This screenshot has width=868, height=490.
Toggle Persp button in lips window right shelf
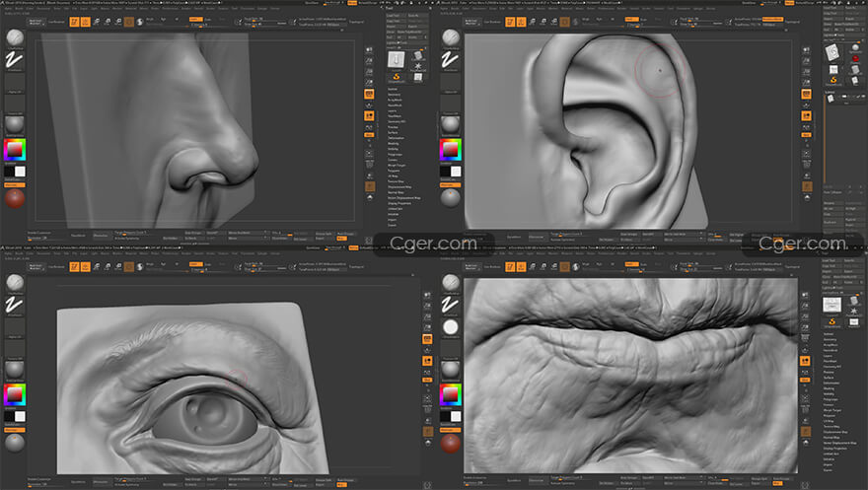coord(804,336)
